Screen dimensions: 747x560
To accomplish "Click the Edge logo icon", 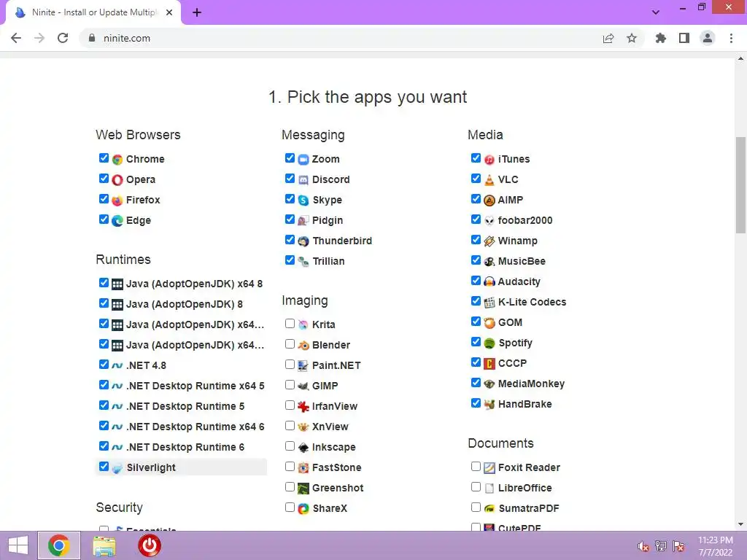I will (117, 220).
